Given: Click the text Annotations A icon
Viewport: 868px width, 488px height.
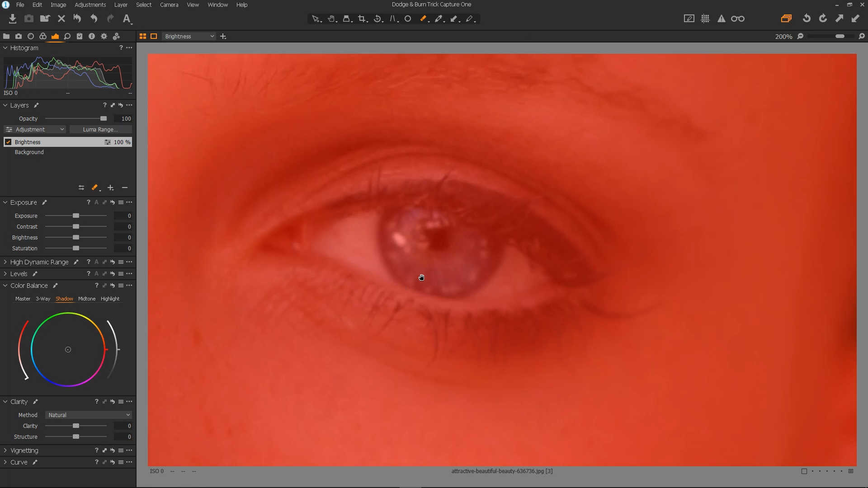Looking at the screenshot, I should click(127, 19).
